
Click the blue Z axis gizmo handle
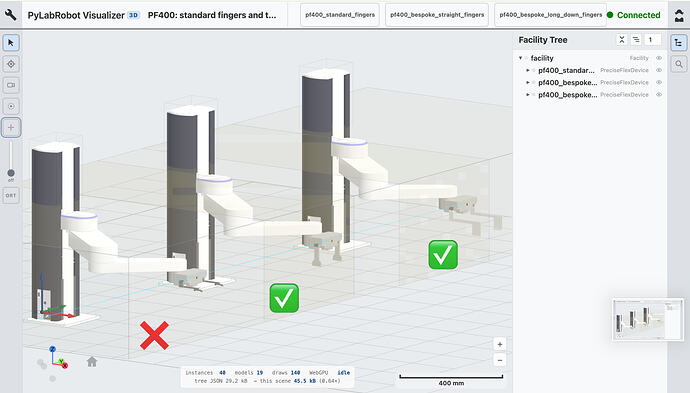[x=52, y=349]
